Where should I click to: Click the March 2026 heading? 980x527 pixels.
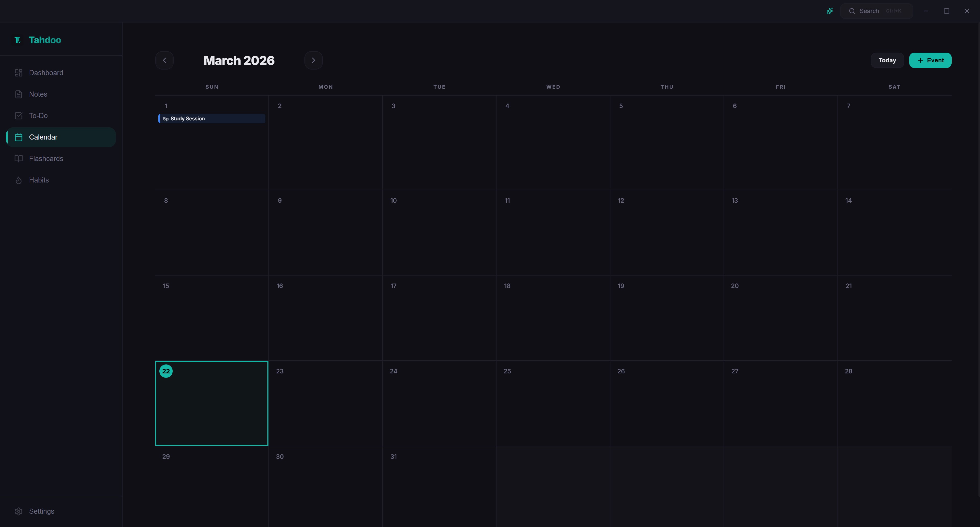pyautogui.click(x=239, y=60)
